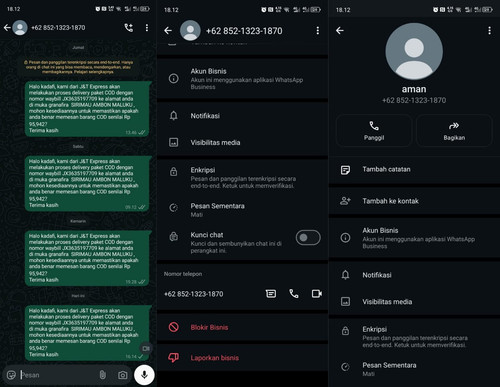Tap the Bagikan share button

[x=454, y=131]
